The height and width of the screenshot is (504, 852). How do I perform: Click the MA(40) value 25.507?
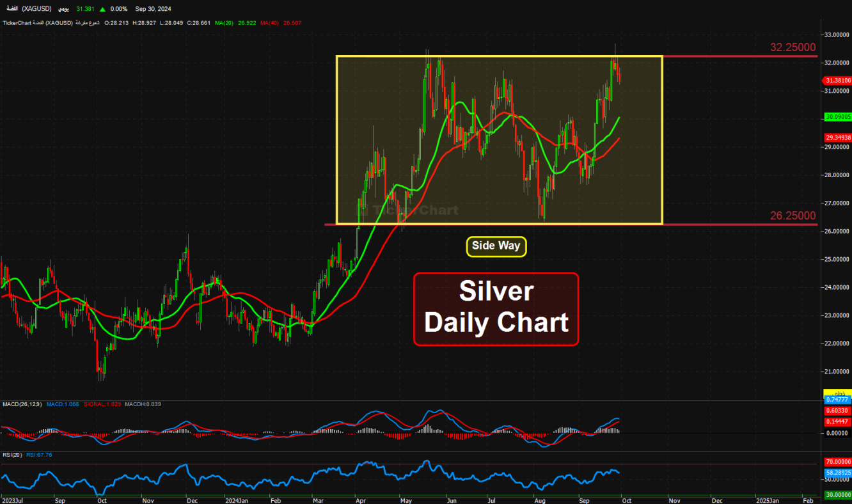291,23
